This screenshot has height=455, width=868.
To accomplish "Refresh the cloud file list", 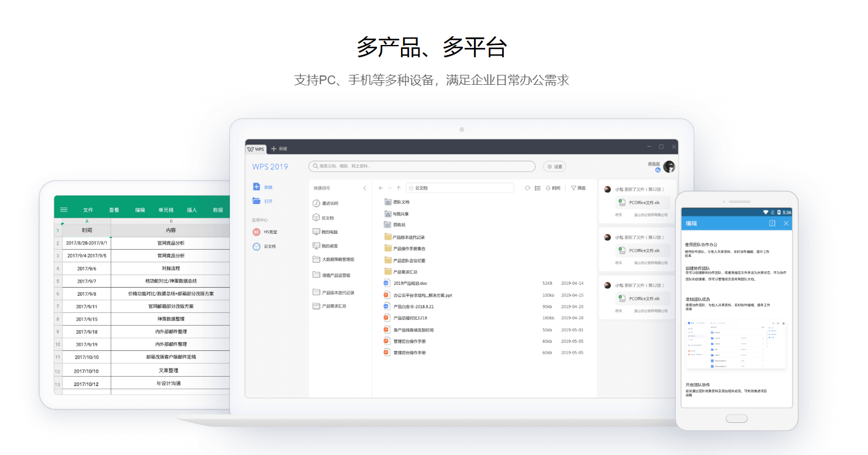I will (x=528, y=187).
